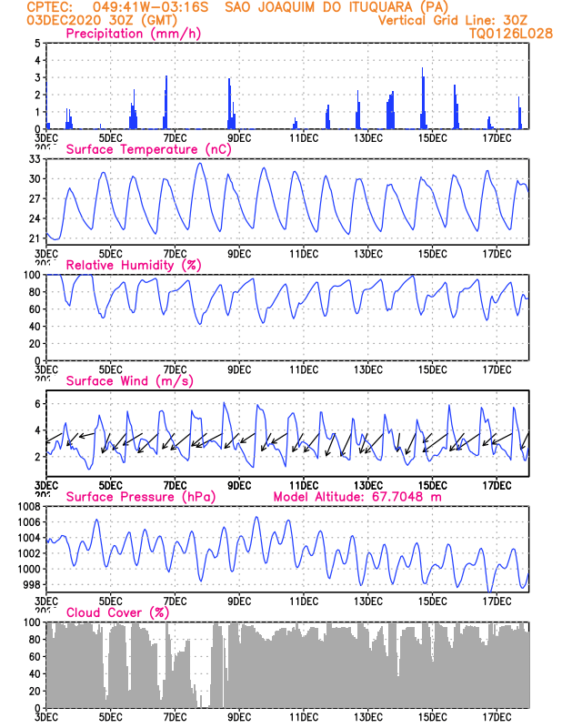The width and height of the screenshot is (562, 728).
Task: Click the tallest precipitation bar near 15DEC
Action: click(x=422, y=98)
